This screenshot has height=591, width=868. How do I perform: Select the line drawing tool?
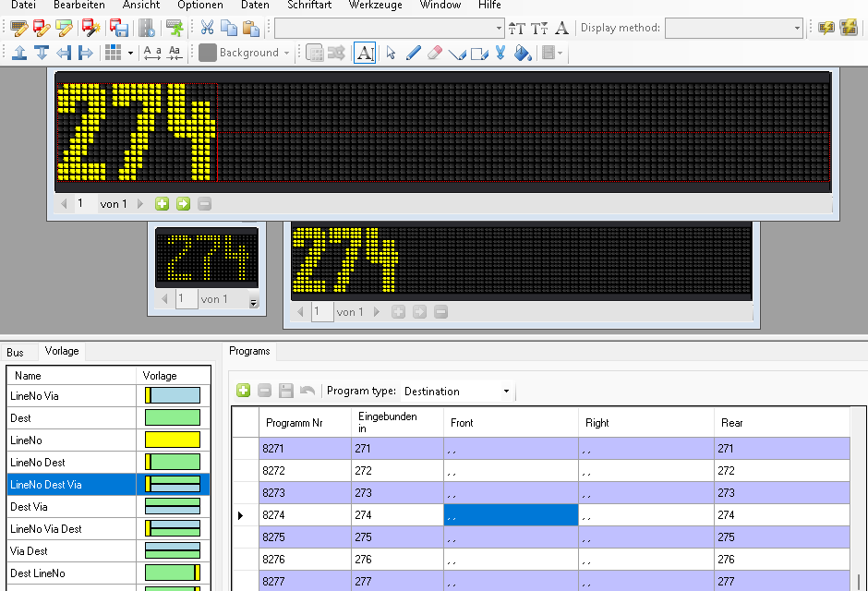457,54
